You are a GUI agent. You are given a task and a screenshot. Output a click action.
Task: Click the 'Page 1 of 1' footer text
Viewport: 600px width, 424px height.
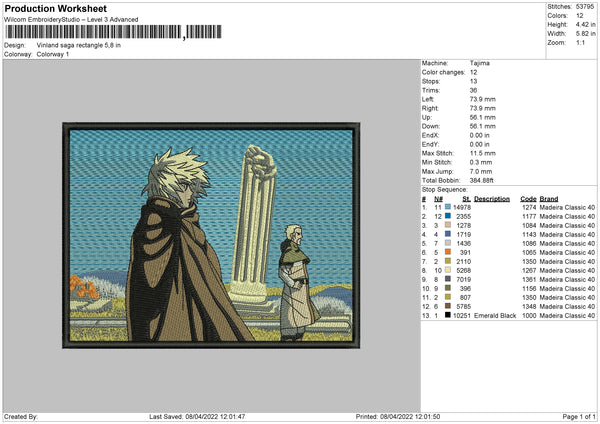[579, 416]
